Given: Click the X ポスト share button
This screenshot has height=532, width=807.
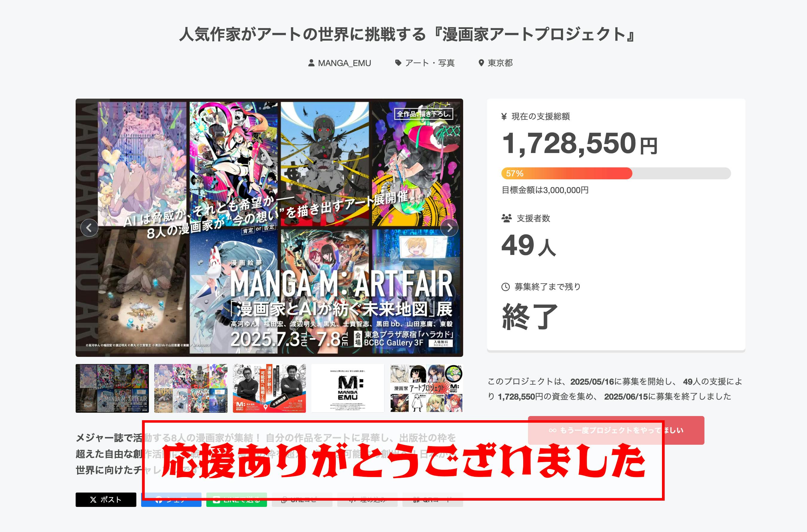Looking at the screenshot, I should tap(106, 499).
